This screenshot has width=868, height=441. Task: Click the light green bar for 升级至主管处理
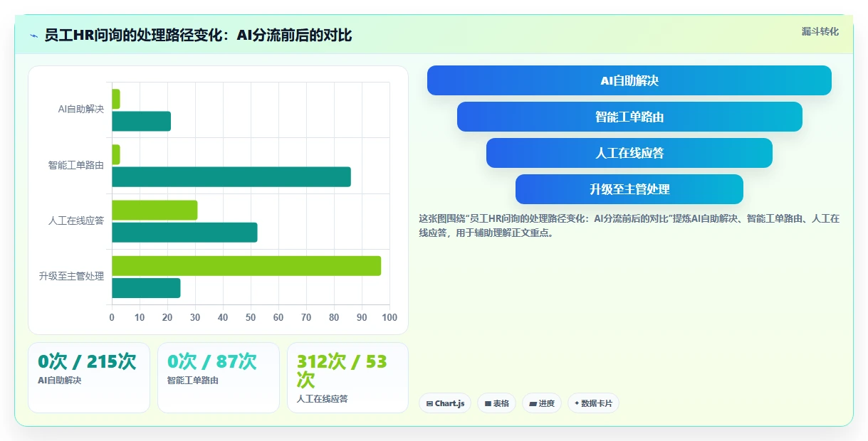point(246,265)
